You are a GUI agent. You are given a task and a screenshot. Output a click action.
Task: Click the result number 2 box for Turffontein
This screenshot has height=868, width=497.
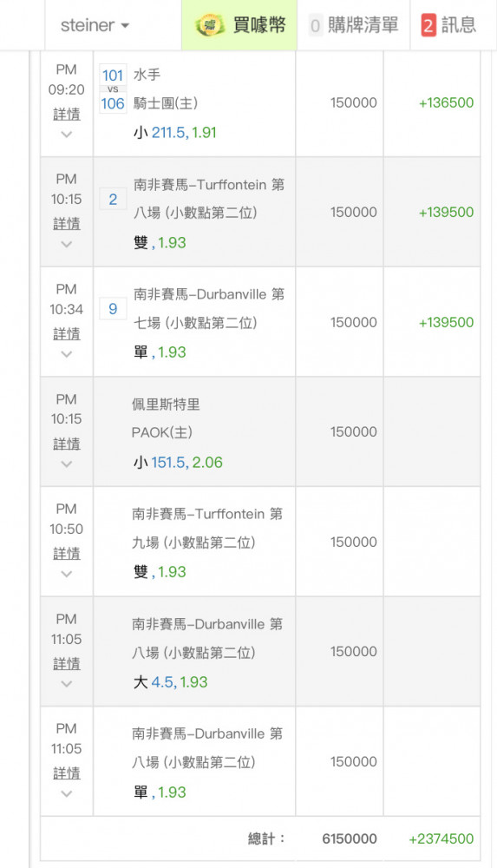(x=113, y=200)
